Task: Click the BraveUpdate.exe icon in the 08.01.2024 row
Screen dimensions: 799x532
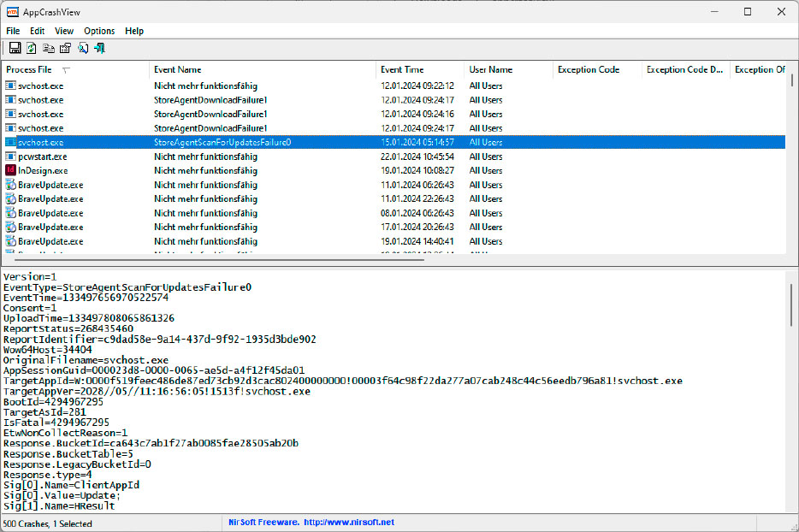Action: pos(10,212)
